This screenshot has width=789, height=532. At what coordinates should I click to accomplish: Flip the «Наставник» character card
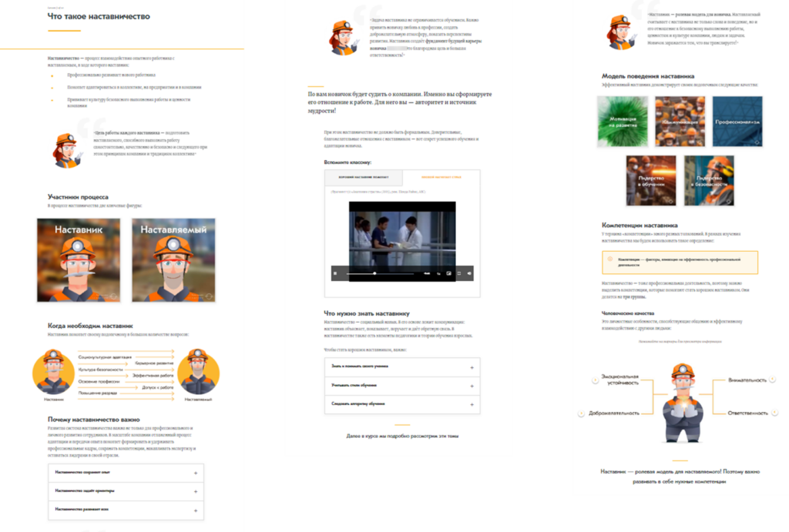click(79, 260)
